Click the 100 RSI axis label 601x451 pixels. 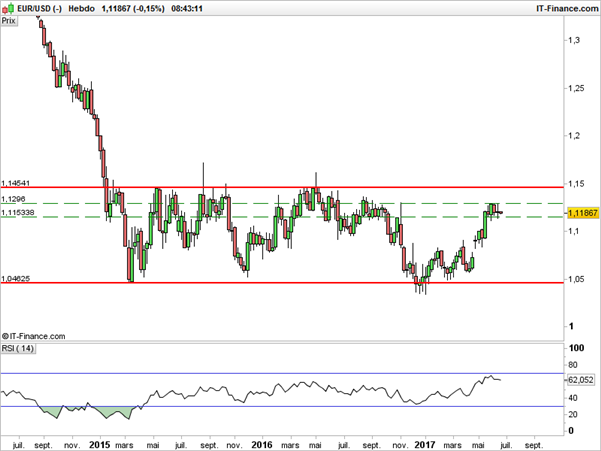(576, 348)
